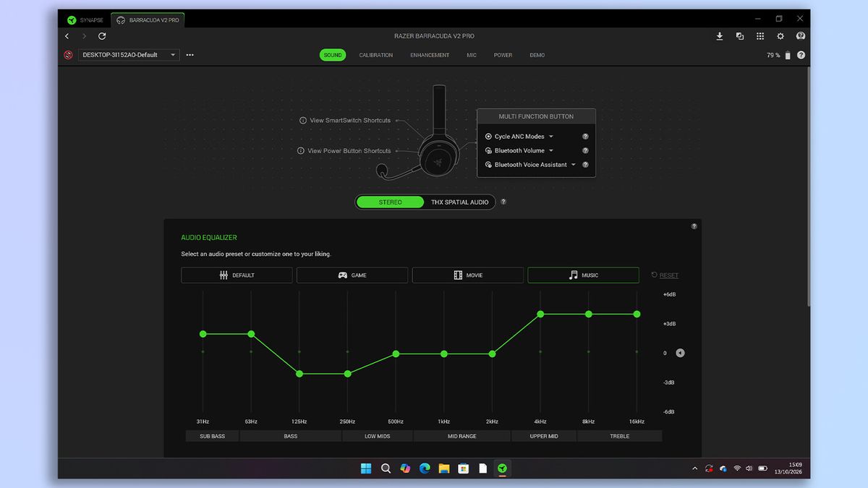Open the Audio Equalizer panel help icon
The image size is (868, 488).
(x=694, y=226)
